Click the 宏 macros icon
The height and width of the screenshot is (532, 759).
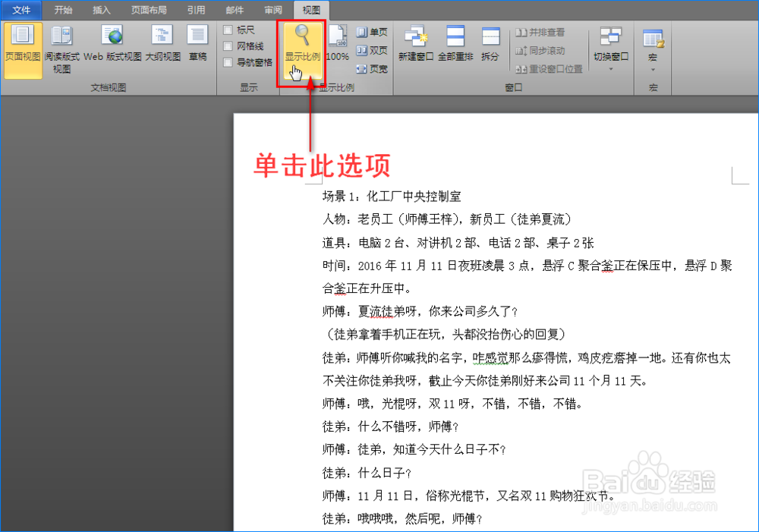pyautogui.click(x=653, y=38)
